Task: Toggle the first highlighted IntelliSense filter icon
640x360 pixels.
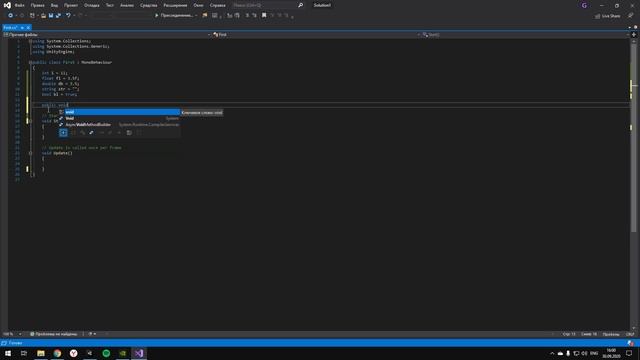Action: click(63, 133)
